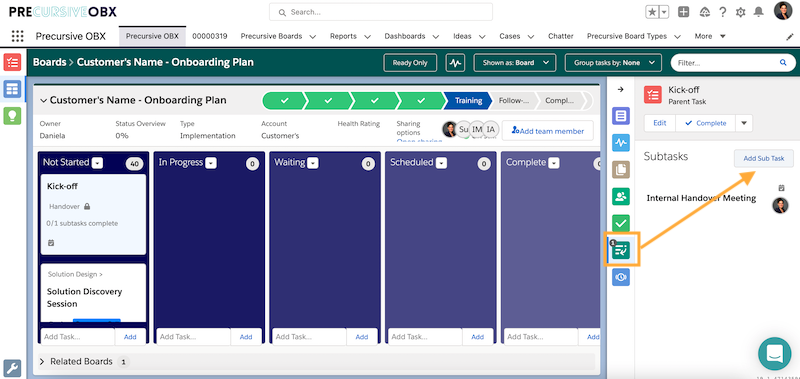Viewport: 800px width, 379px height.
Task: Click Edit on the Kick-off task
Action: point(660,123)
